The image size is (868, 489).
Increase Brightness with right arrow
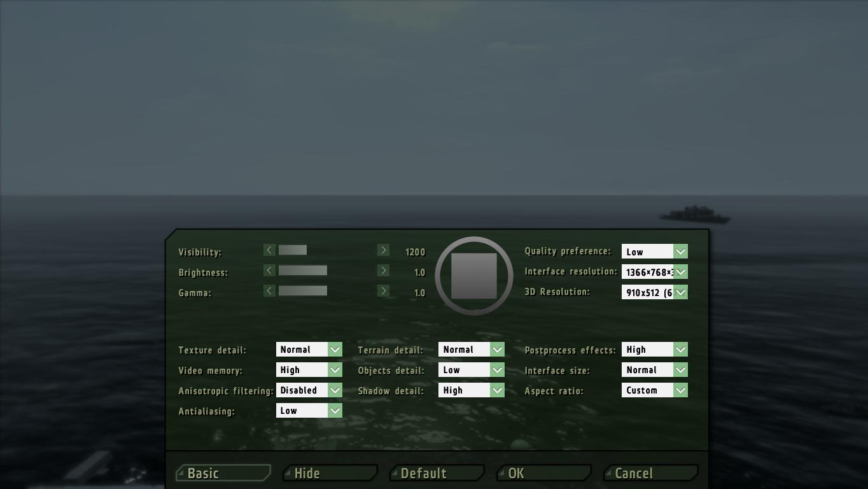click(383, 271)
